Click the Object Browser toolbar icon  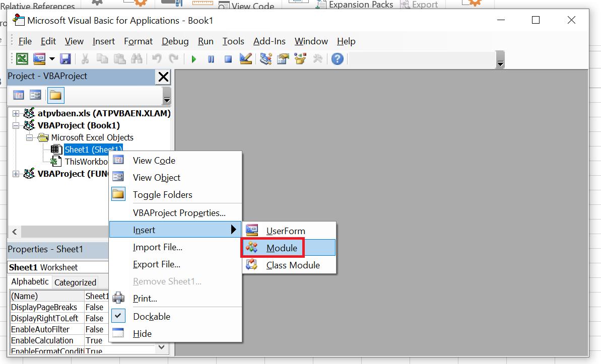[x=300, y=59]
